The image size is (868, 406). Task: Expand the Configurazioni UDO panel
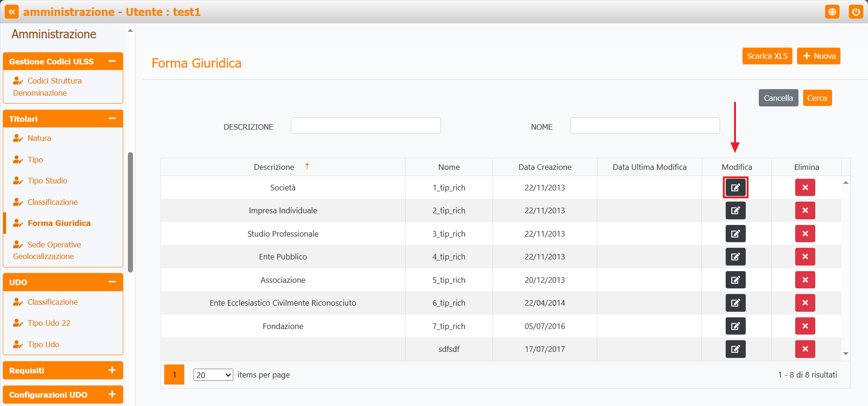click(112, 394)
